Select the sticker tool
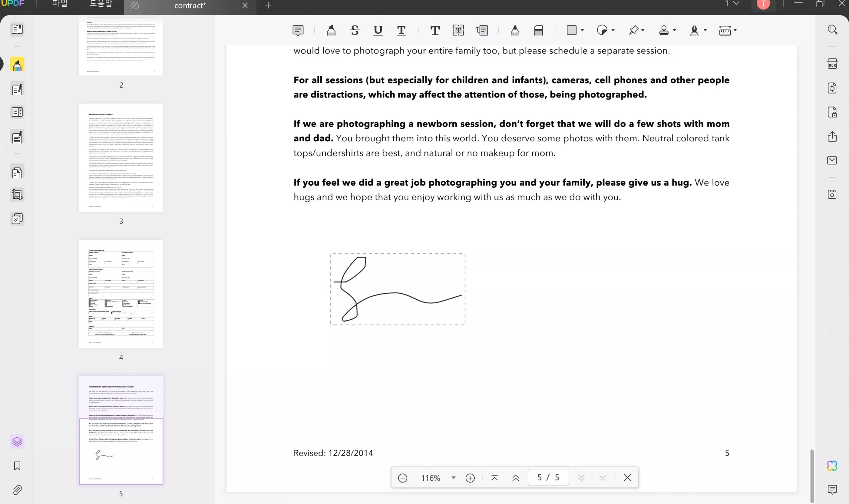Image resolution: width=849 pixels, height=504 pixels. (602, 31)
